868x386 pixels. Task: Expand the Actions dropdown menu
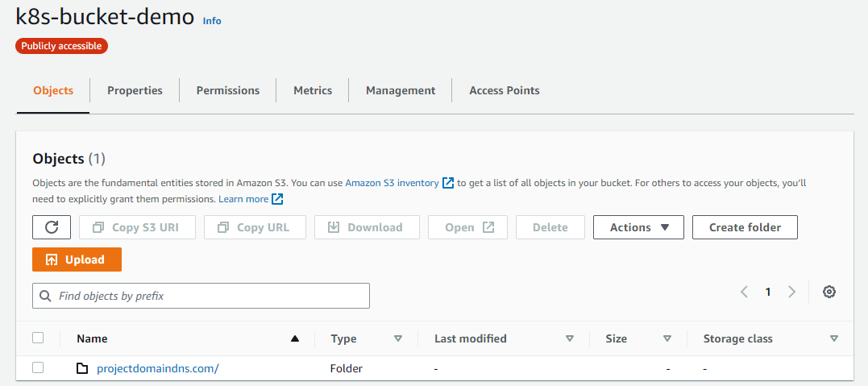coord(638,227)
